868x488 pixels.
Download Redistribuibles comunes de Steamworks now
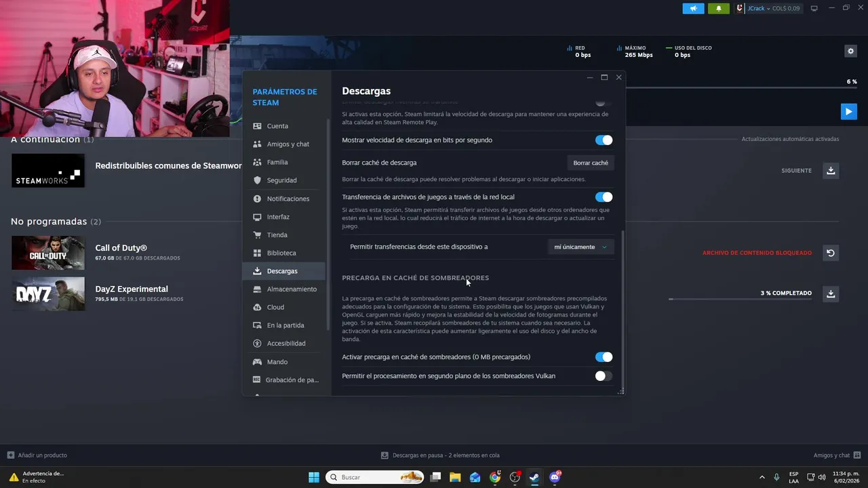[x=831, y=170]
